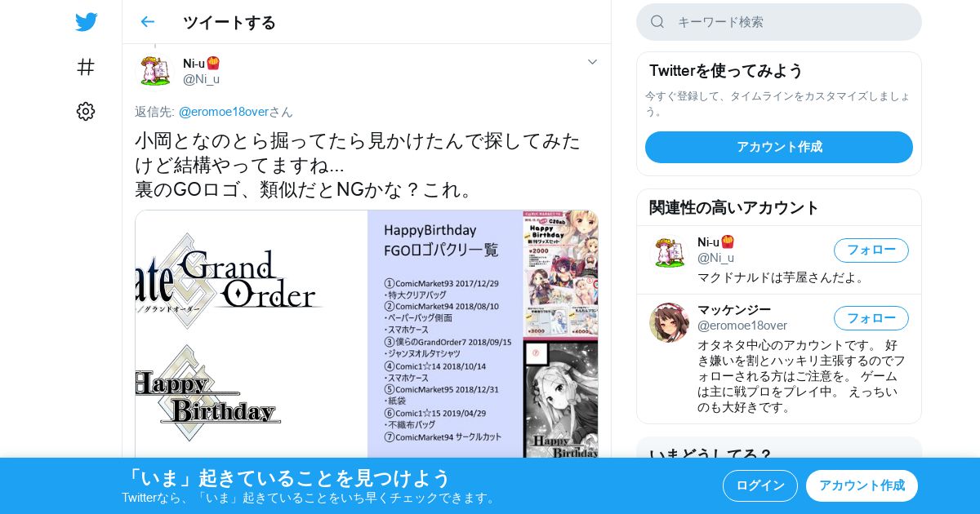Open the @eromoe18over reply mention link
The image size is (980, 514).
[x=224, y=112]
